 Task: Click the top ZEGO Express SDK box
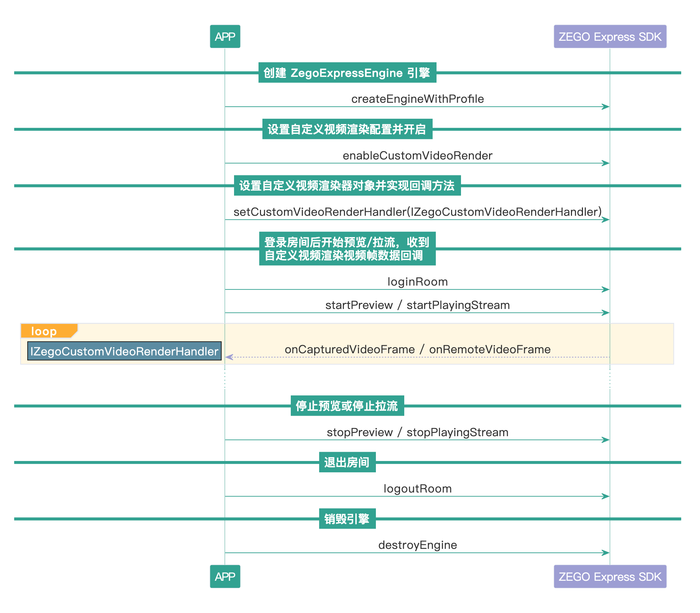click(x=610, y=36)
